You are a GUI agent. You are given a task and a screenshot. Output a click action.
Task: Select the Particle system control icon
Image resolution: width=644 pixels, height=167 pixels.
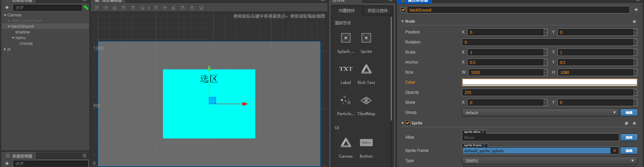(345, 100)
